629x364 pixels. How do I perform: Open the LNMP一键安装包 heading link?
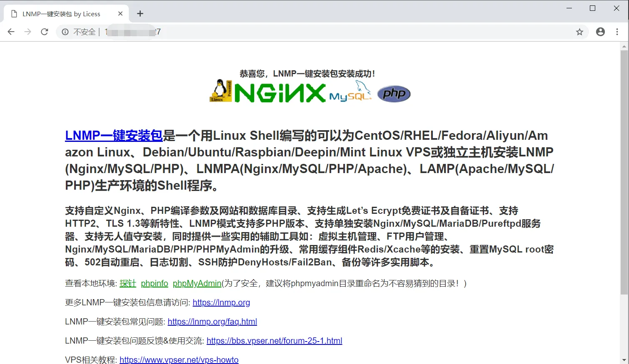click(x=114, y=136)
